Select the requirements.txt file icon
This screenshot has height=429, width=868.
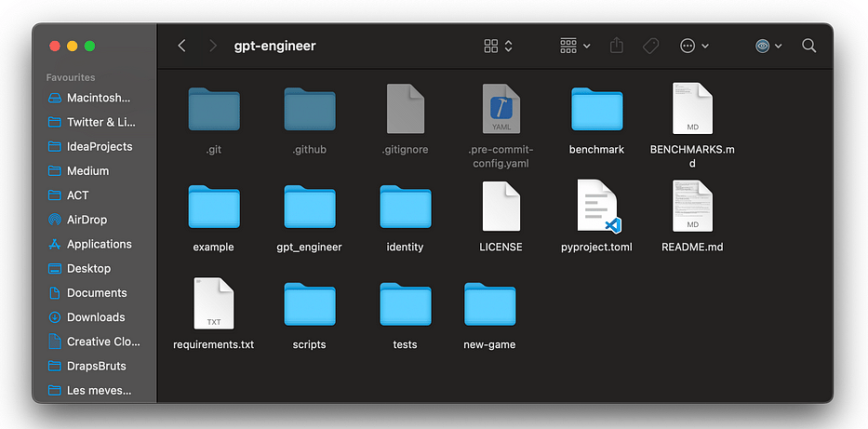click(213, 304)
